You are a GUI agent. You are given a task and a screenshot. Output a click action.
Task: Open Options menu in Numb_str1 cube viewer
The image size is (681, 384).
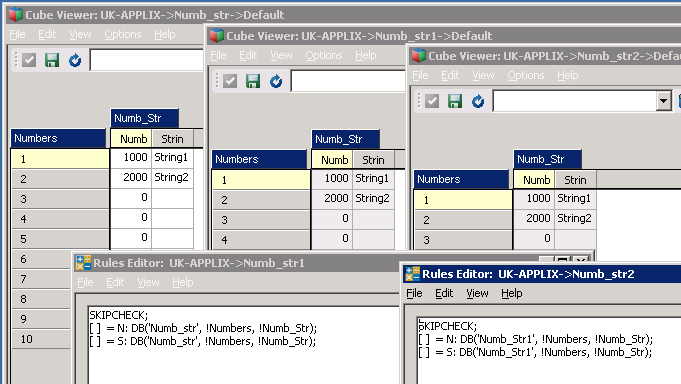tap(324, 55)
